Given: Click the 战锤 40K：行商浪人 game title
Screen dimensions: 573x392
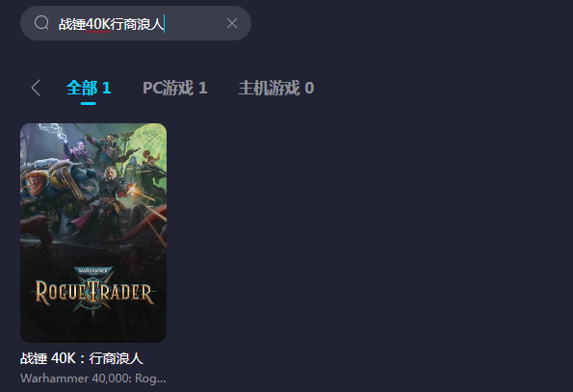Looking at the screenshot, I should [x=82, y=358].
